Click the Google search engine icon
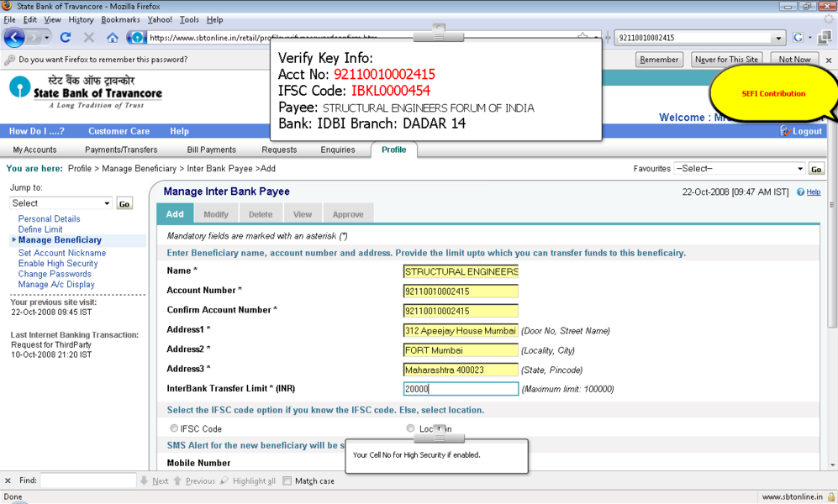 pos(798,38)
